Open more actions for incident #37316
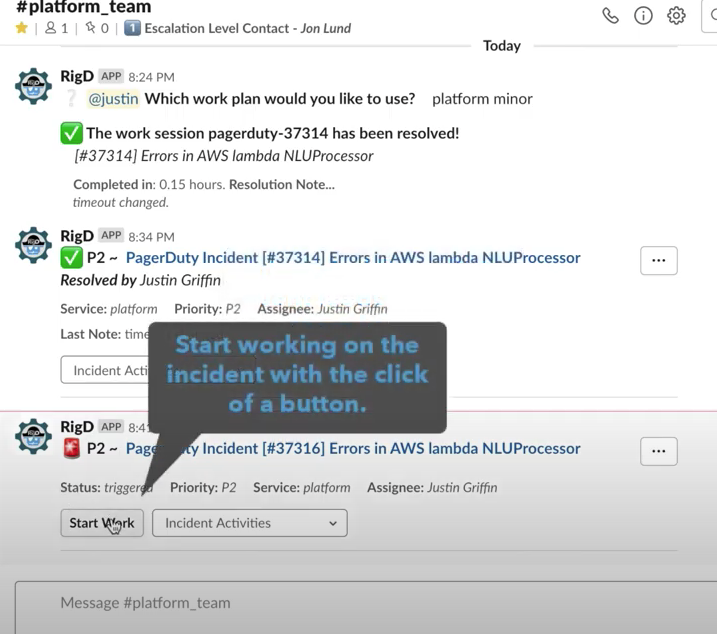Viewport: 717px width, 634px height. 658,451
